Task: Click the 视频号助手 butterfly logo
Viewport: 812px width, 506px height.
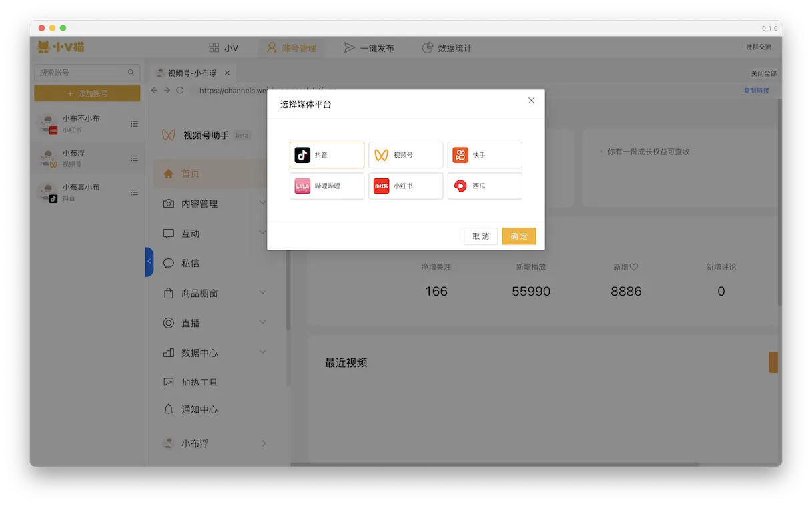Action: [169, 135]
